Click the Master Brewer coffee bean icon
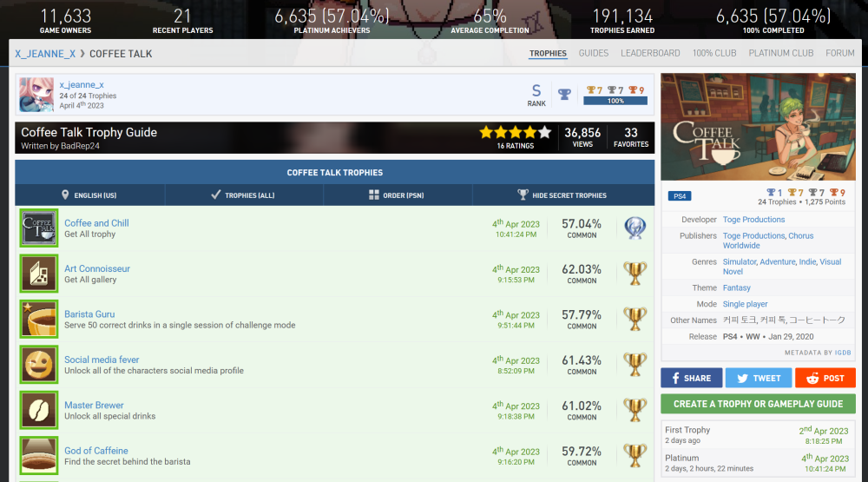Viewport: 868px width, 482px height. click(38, 410)
